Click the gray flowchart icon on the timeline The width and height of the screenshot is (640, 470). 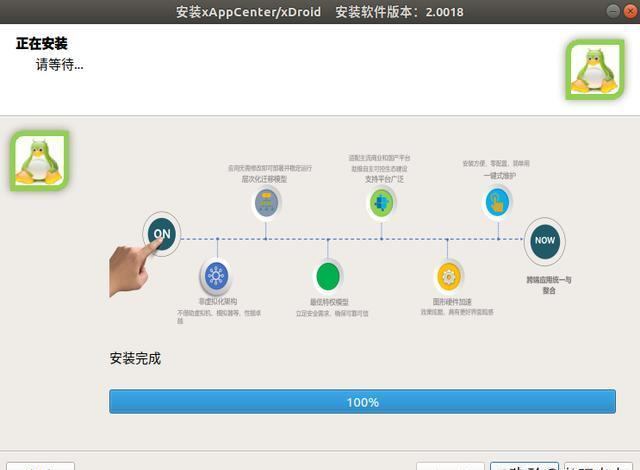(266, 203)
